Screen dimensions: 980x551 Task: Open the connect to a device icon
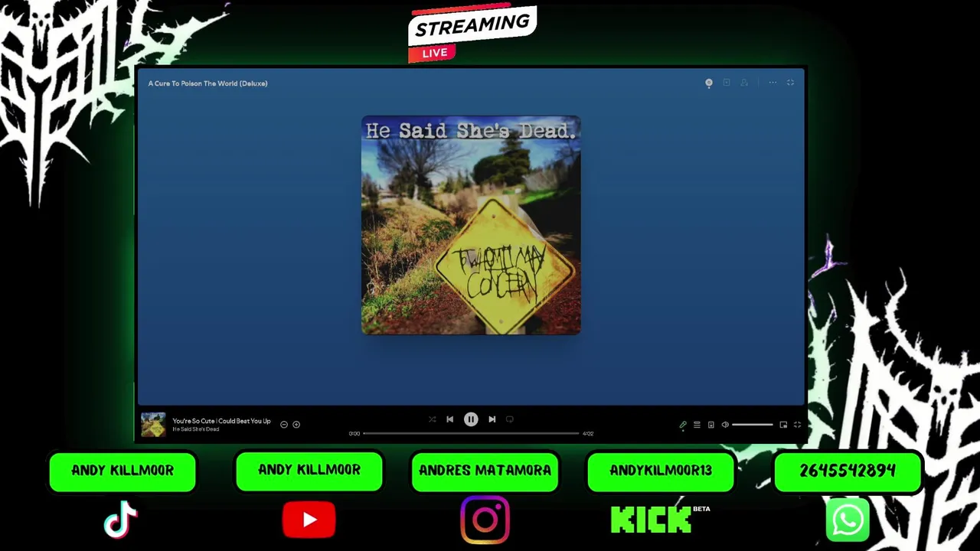tap(710, 425)
